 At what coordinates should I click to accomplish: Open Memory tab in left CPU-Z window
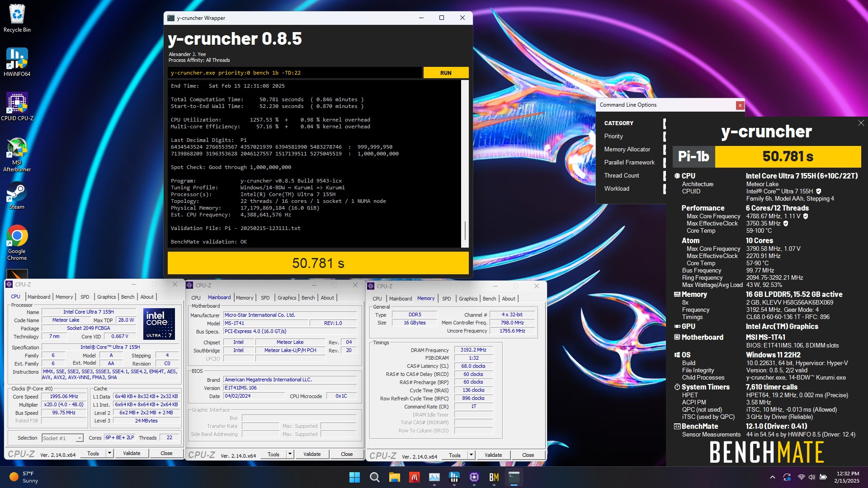[64, 297]
